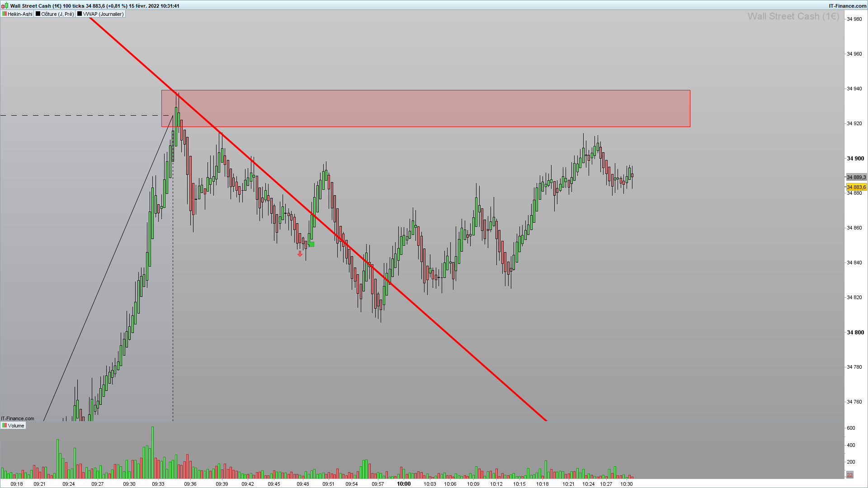
Task: Click the Heikin-Ashi red-green color icon
Action: click(5, 14)
